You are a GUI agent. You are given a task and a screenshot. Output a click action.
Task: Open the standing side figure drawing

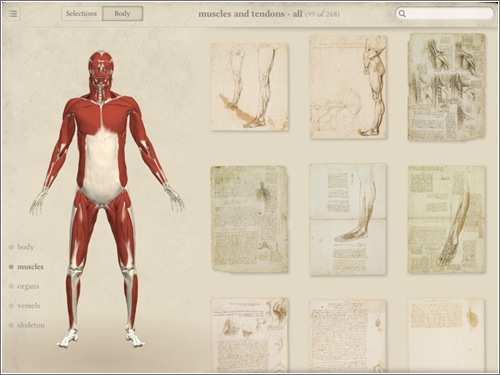click(x=348, y=87)
